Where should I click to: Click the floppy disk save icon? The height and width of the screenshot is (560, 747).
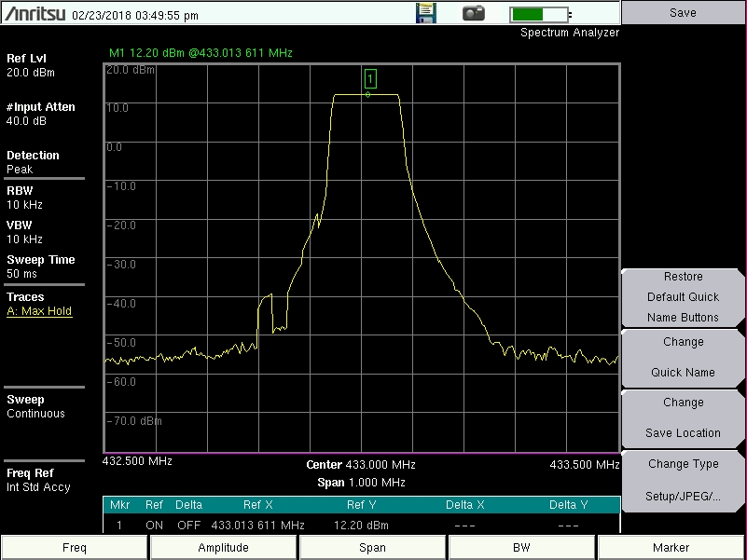click(425, 13)
